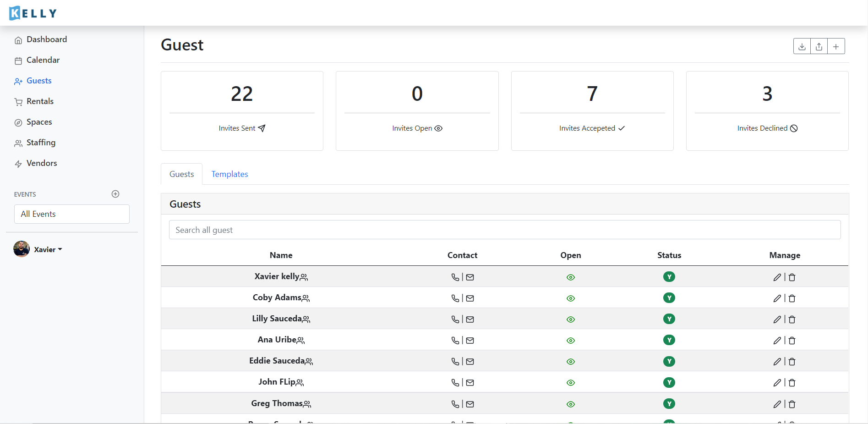Edit Lilly Sauceda's guest record
Viewport: 868px width, 424px height.
pos(777,319)
